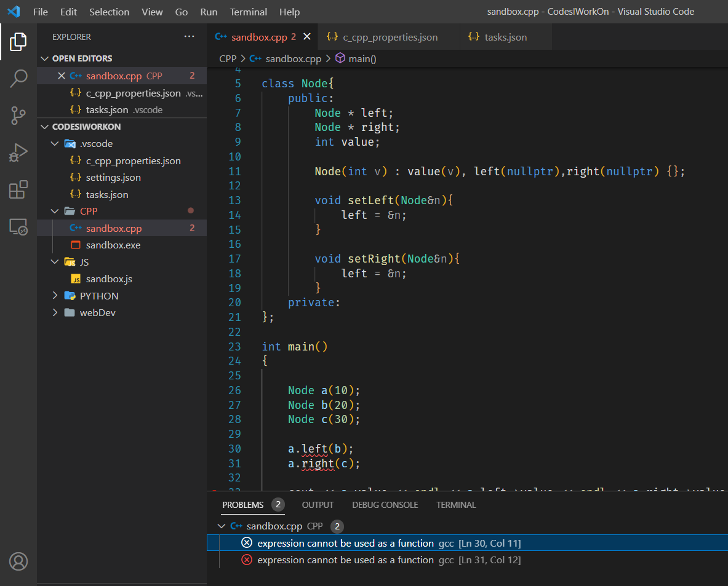The image size is (728, 586).
Task: Switch to c_cpp_properties.json editor tab
Action: pyautogui.click(x=389, y=37)
